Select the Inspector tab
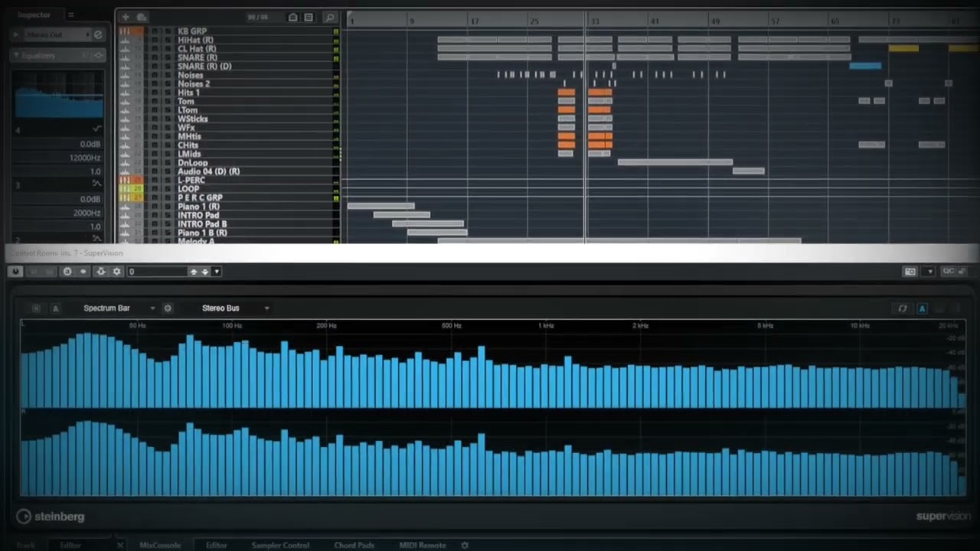980x551 pixels. pyautogui.click(x=34, y=15)
